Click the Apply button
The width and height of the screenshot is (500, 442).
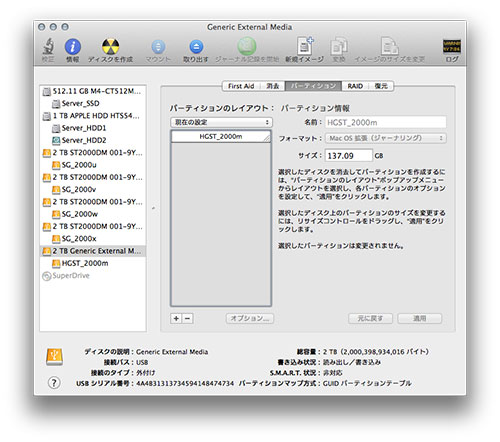pos(420,318)
